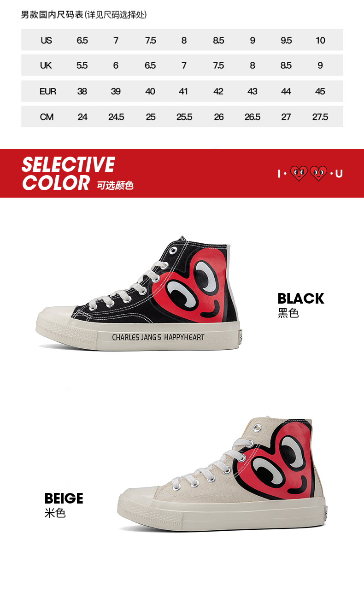Click the BLACK color label
This screenshot has height=592, width=364.
point(301,298)
